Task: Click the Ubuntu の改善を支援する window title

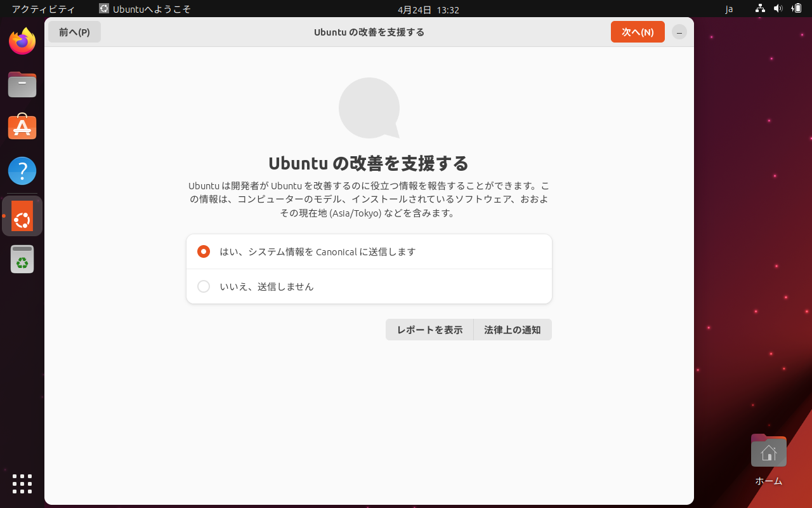Action: click(369, 32)
